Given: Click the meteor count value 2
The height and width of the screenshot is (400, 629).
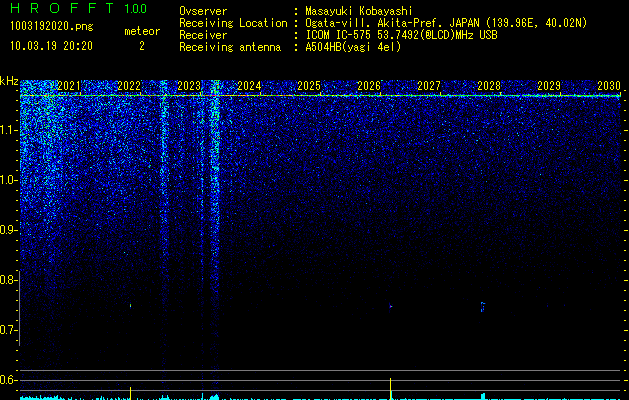Looking at the screenshot, I should coord(142,46).
